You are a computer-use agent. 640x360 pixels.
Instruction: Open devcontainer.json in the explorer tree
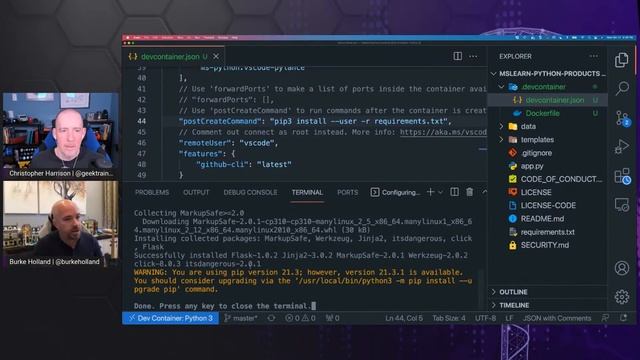click(x=548, y=100)
